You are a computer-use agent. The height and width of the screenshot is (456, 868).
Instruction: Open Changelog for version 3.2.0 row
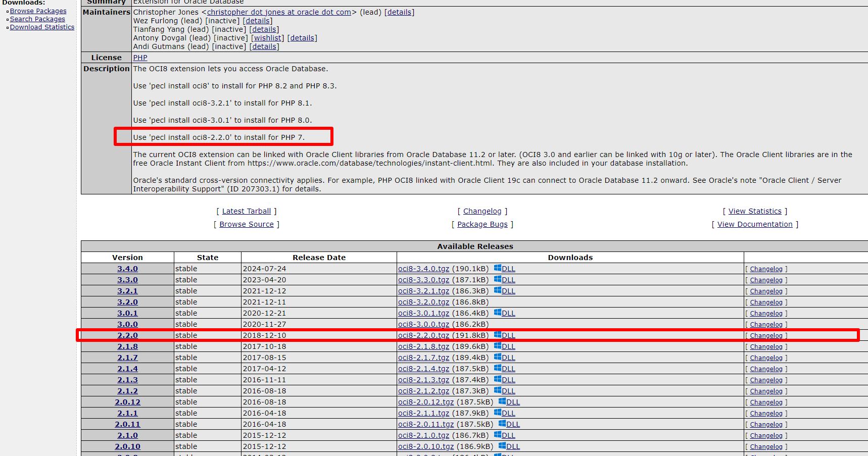[x=766, y=302]
